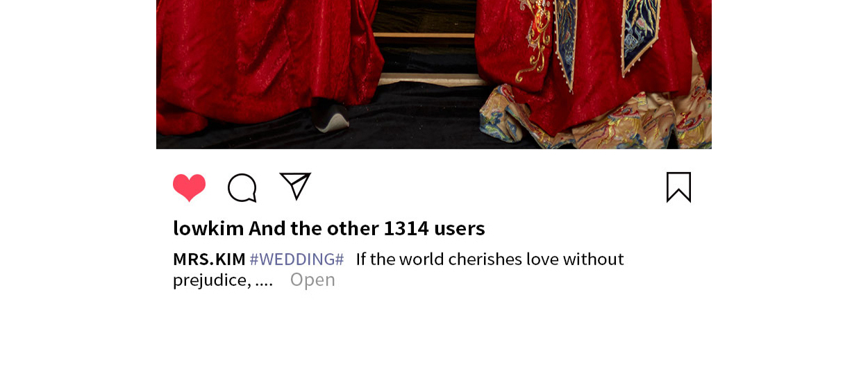
Task: Save the post with the bookmark icon
Action: pyautogui.click(x=678, y=187)
